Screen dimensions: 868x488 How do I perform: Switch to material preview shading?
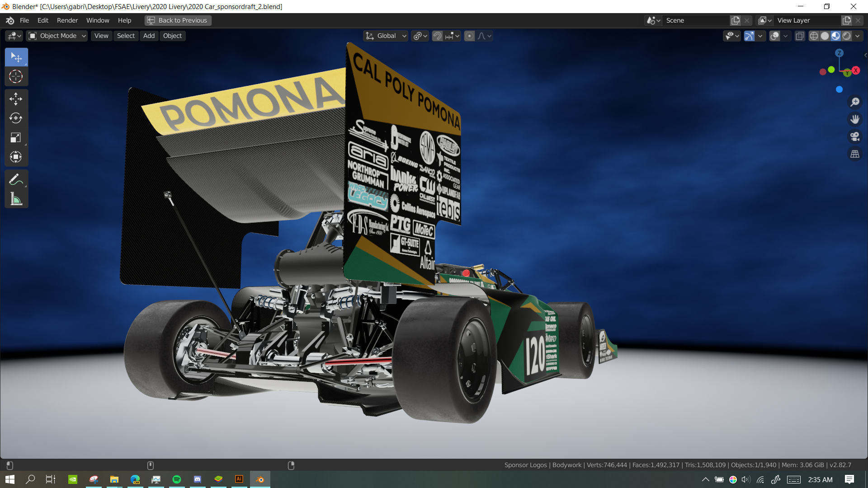tap(835, 36)
